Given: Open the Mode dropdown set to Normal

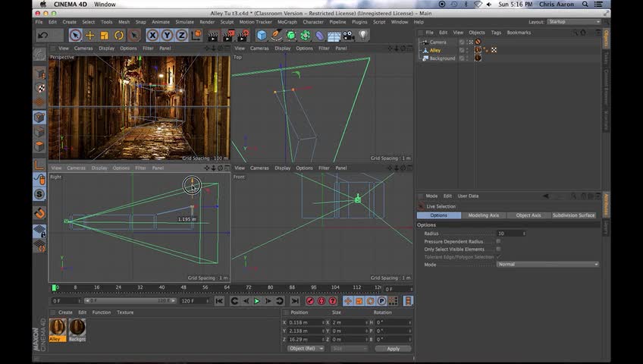Looking at the screenshot, I should tap(547, 264).
